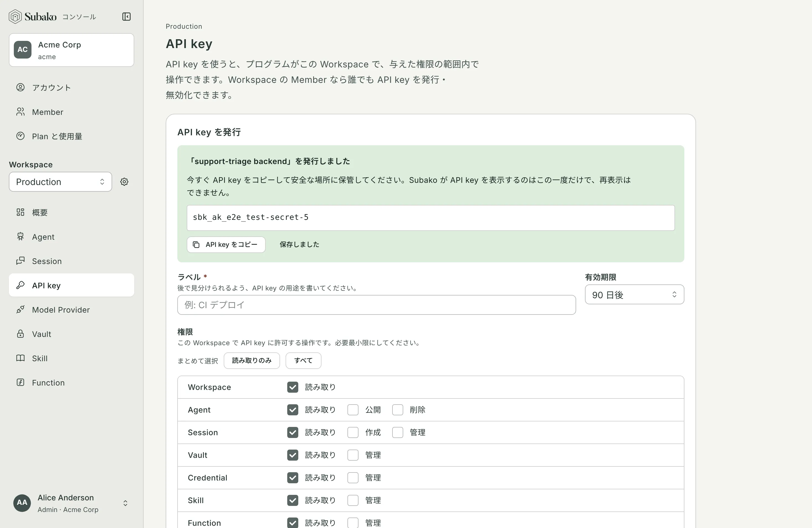The width and height of the screenshot is (812, 528).
Task: Uncheck Credential 読み取り permission
Action: pos(293,478)
